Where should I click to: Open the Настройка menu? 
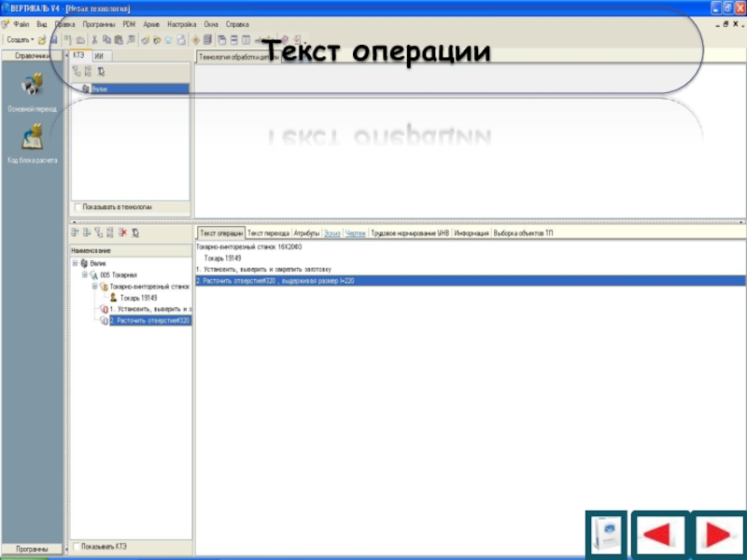pos(181,22)
